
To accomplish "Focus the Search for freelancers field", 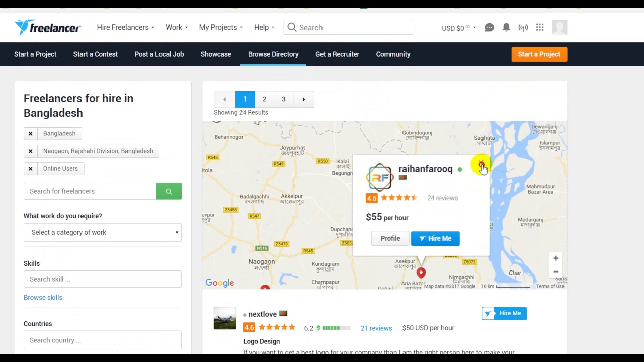I will pos(90,191).
